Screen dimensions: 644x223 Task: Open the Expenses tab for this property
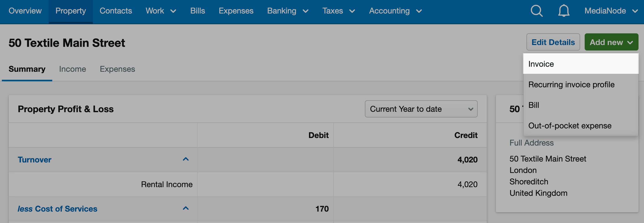coord(117,69)
